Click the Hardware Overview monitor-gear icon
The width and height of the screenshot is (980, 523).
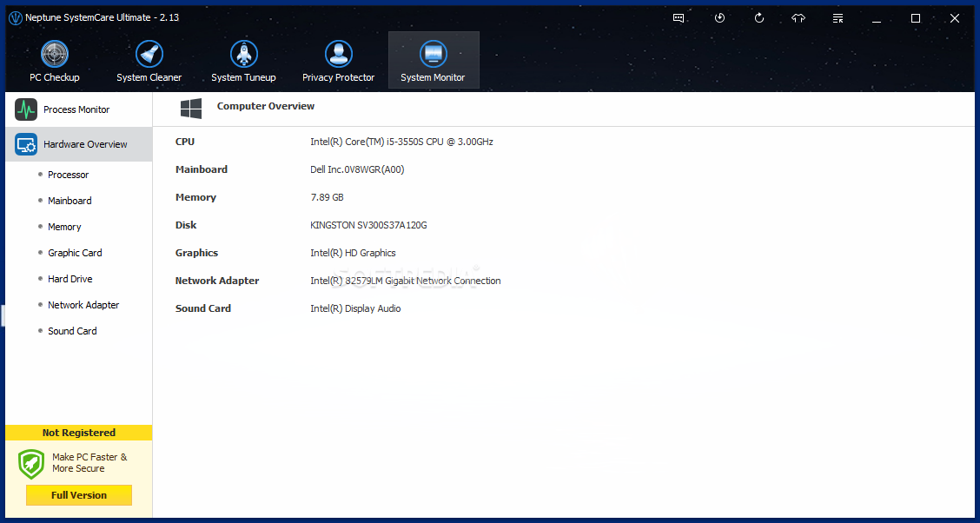[26, 144]
